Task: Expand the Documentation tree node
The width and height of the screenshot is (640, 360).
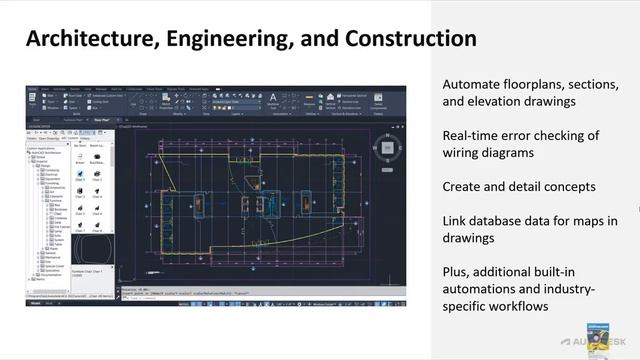Action: (x=34, y=275)
